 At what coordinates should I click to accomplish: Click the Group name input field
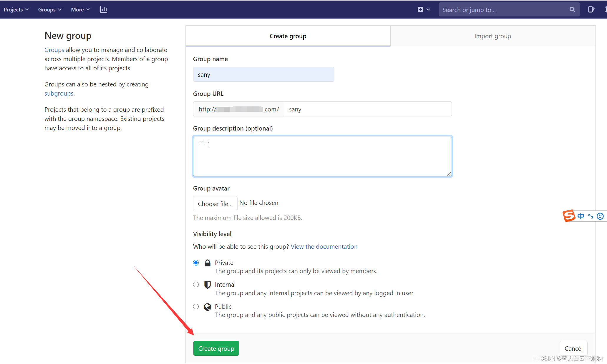point(263,74)
